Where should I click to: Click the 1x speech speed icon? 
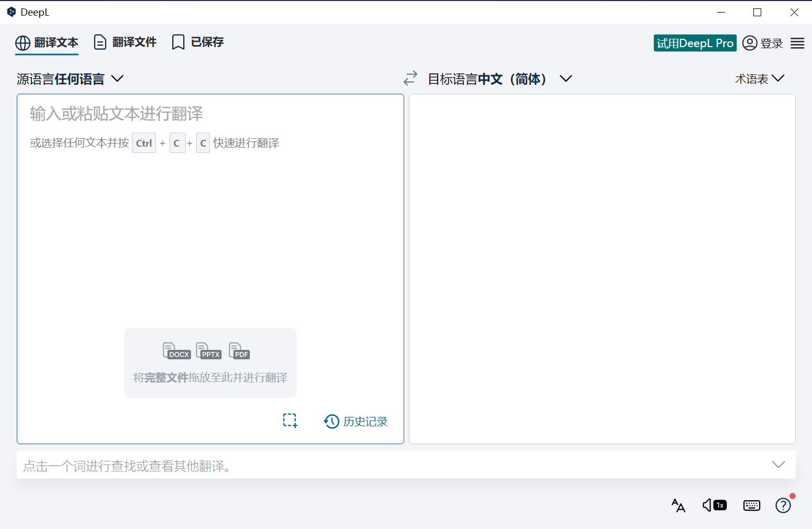click(714, 505)
